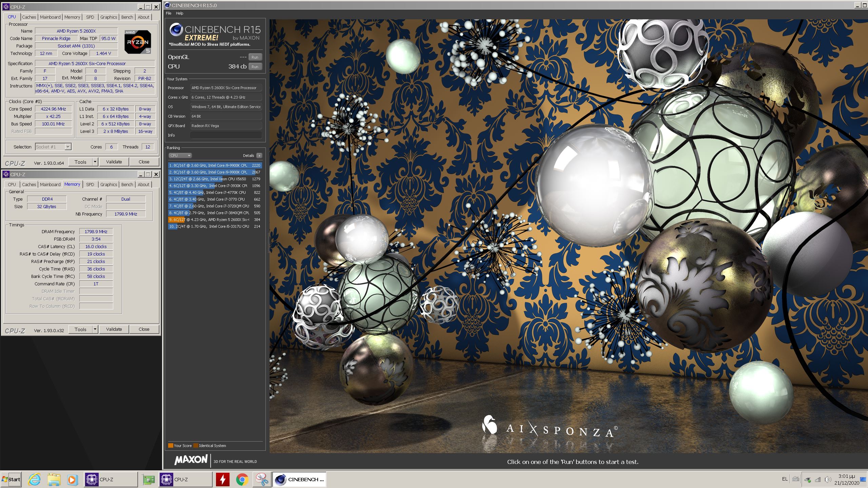Click the Info input field in Cinebench
868x488 pixels.
226,135
